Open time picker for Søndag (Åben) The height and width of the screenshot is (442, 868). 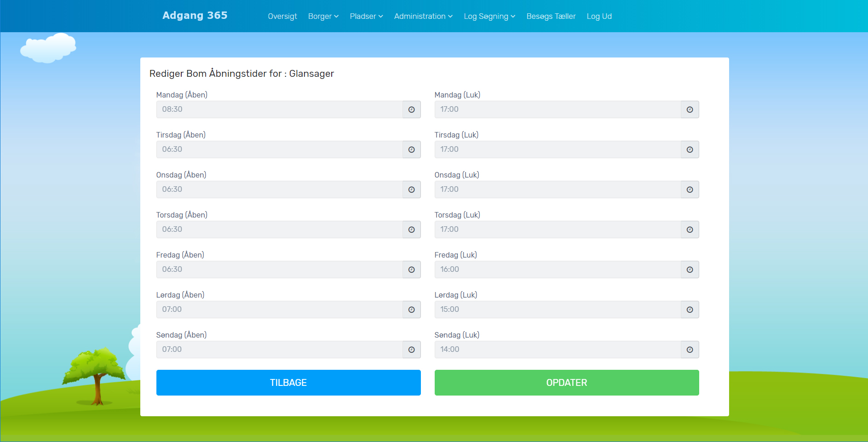[x=411, y=350]
